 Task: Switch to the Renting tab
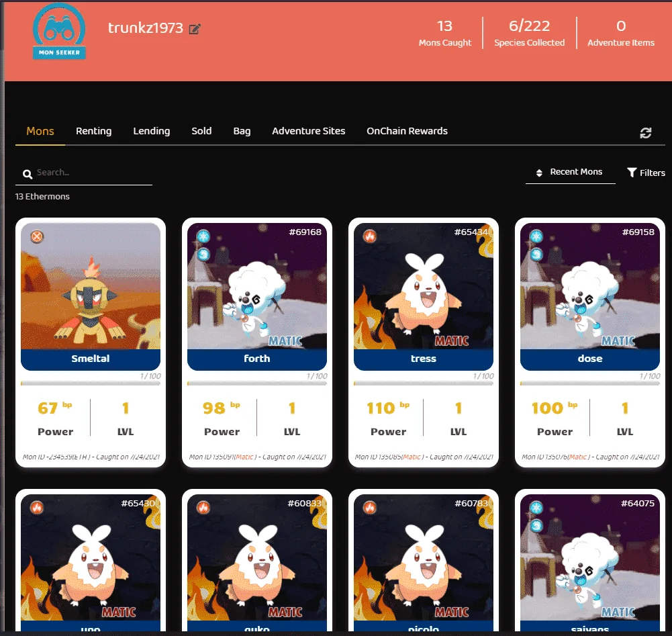pos(94,131)
